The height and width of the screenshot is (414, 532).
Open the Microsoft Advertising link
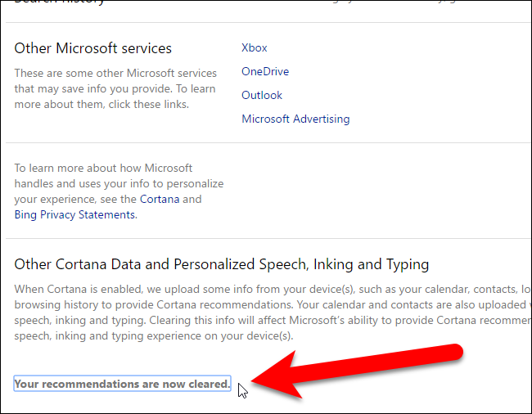tap(295, 119)
